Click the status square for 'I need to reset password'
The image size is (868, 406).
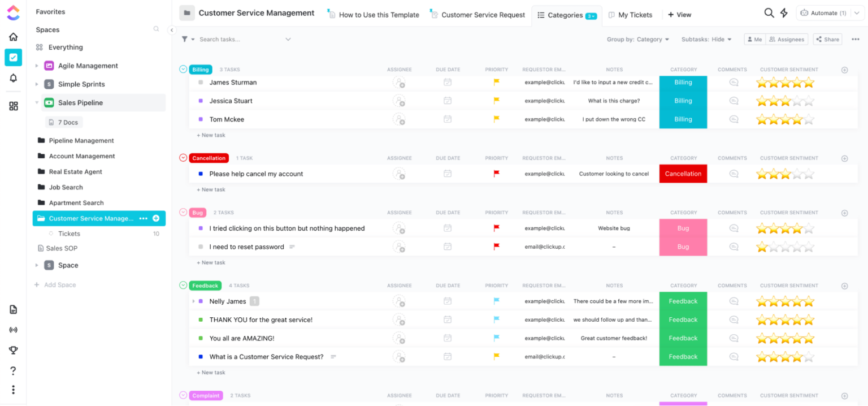[x=202, y=247]
